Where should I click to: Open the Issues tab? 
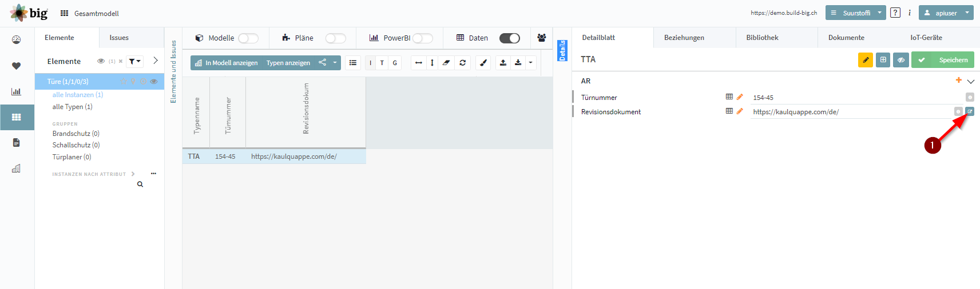point(119,38)
